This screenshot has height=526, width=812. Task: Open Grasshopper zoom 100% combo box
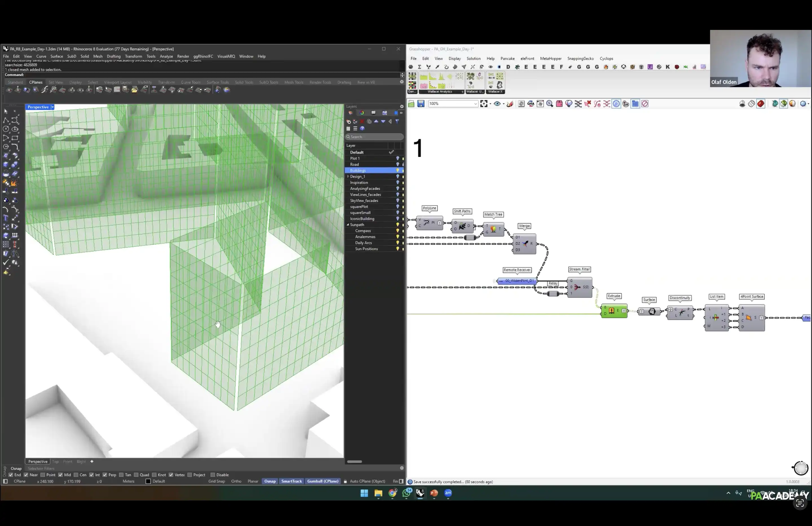pos(453,104)
